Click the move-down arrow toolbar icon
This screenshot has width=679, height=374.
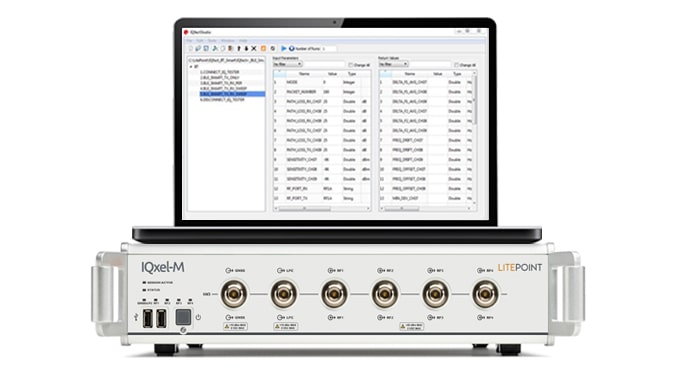pos(246,48)
